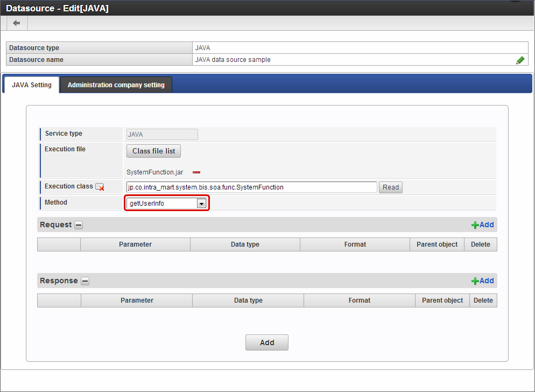535x392 pixels.
Task: Click the Execution class input field
Action: click(252, 187)
